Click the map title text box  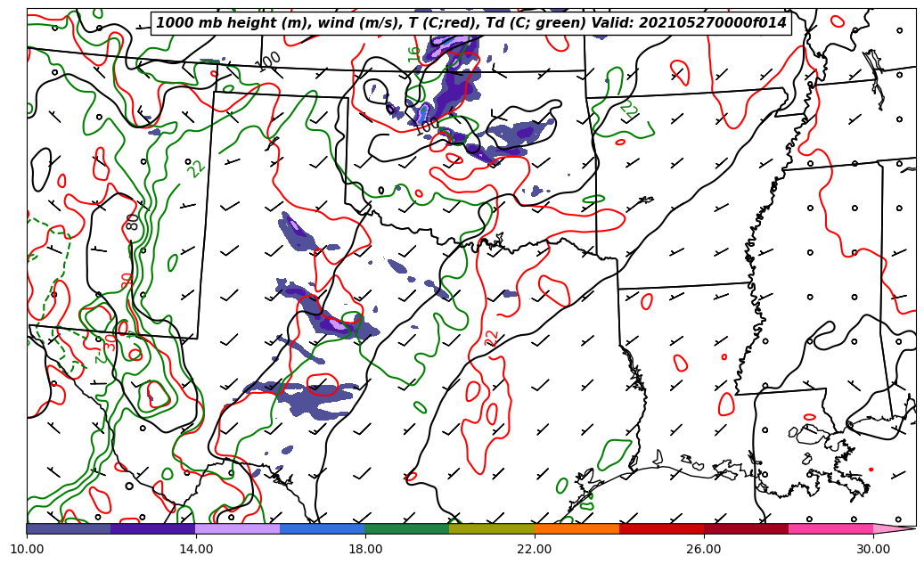tap(471, 23)
